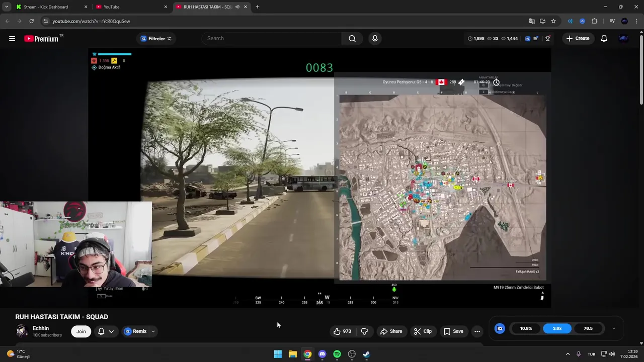Click the video player to pause
644x362 pixels.
pyautogui.click(x=319, y=178)
